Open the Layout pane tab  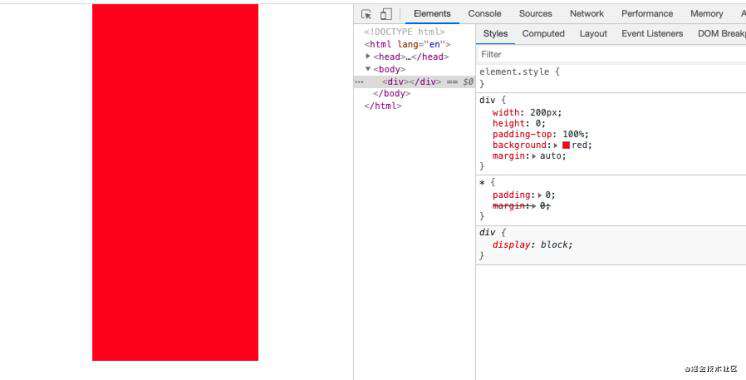593,34
